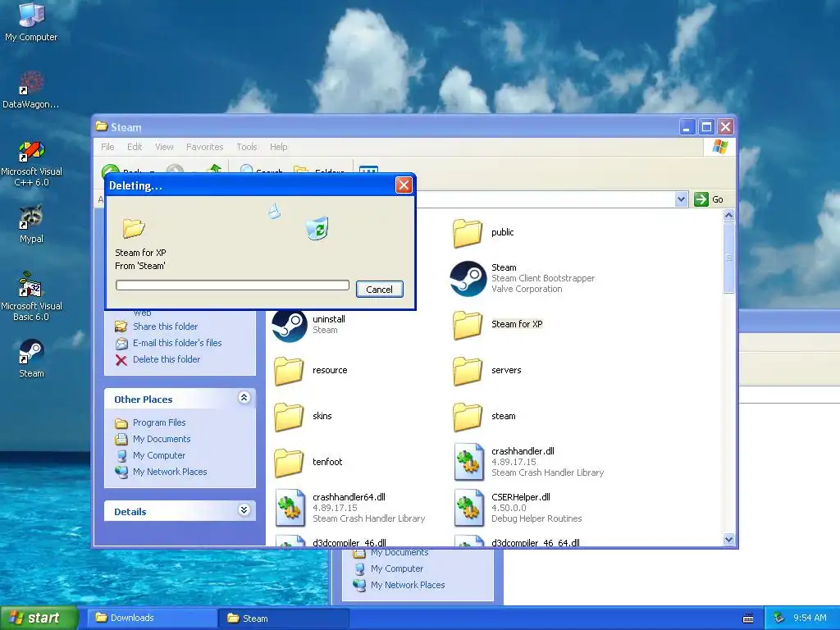Go to My Documents in Steam window sidebar
Screen dimensions: 840x630
pyautogui.click(x=162, y=439)
